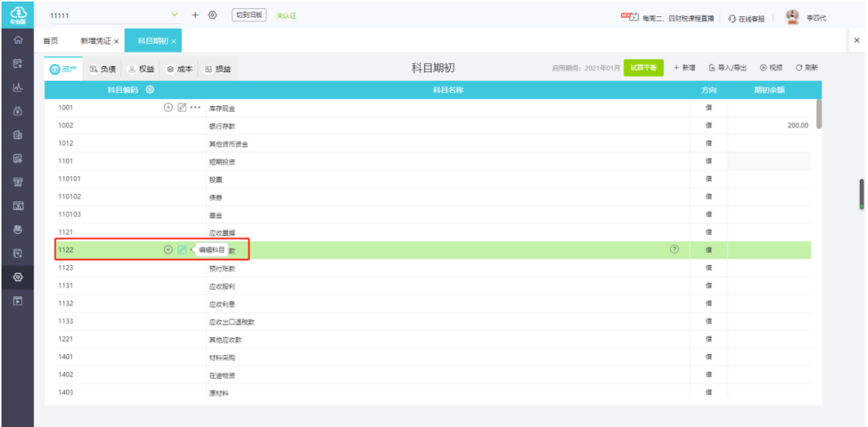The height and width of the screenshot is (427, 868).
Task: Select the 科目期初 tab
Action: pyautogui.click(x=153, y=41)
